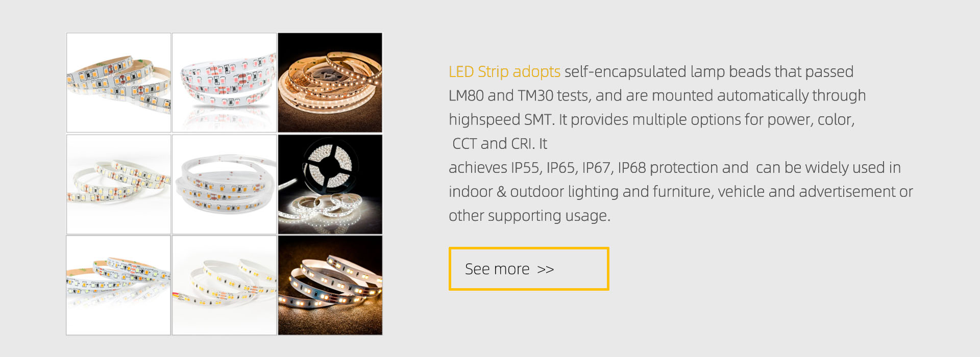The width and height of the screenshot is (980, 357).
Task: Click the double-chevron arrows in See more
Action: click(x=546, y=269)
